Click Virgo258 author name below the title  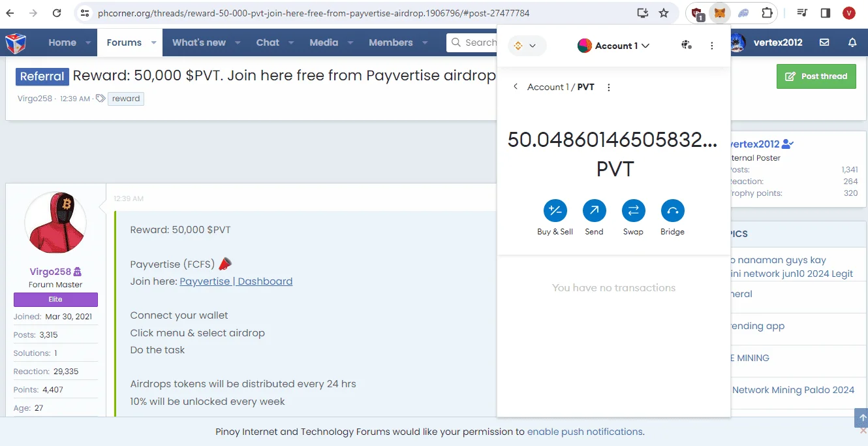[x=35, y=99]
